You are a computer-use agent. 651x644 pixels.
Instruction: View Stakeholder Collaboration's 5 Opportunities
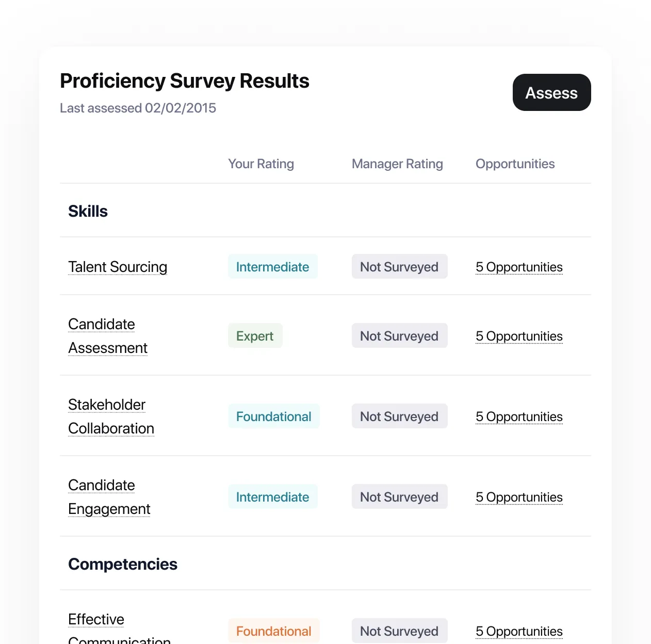tap(519, 416)
